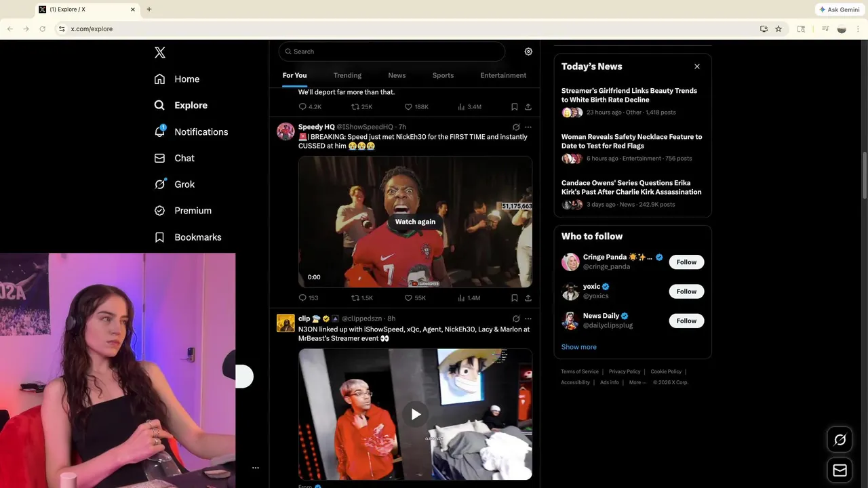Open Bookmarks in sidebar

click(x=188, y=237)
